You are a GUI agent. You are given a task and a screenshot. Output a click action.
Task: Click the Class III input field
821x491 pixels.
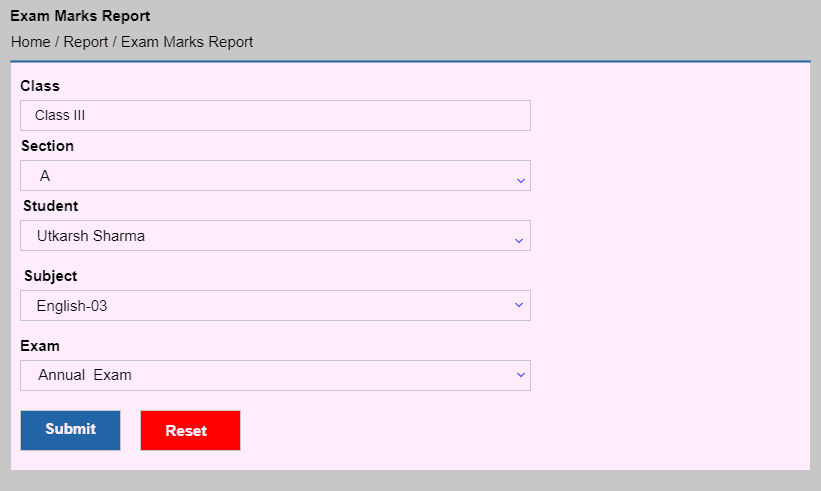click(275, 116)
